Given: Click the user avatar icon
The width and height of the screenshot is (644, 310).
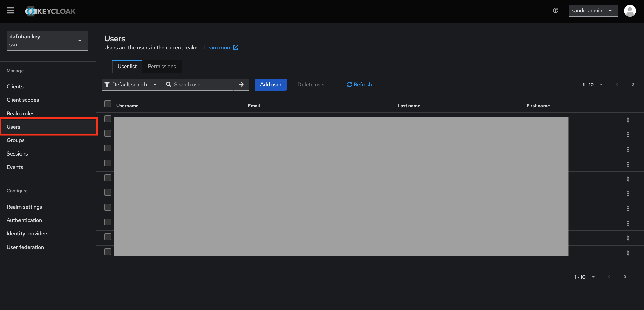Looking at the screenshot, I should click(629, 11).
